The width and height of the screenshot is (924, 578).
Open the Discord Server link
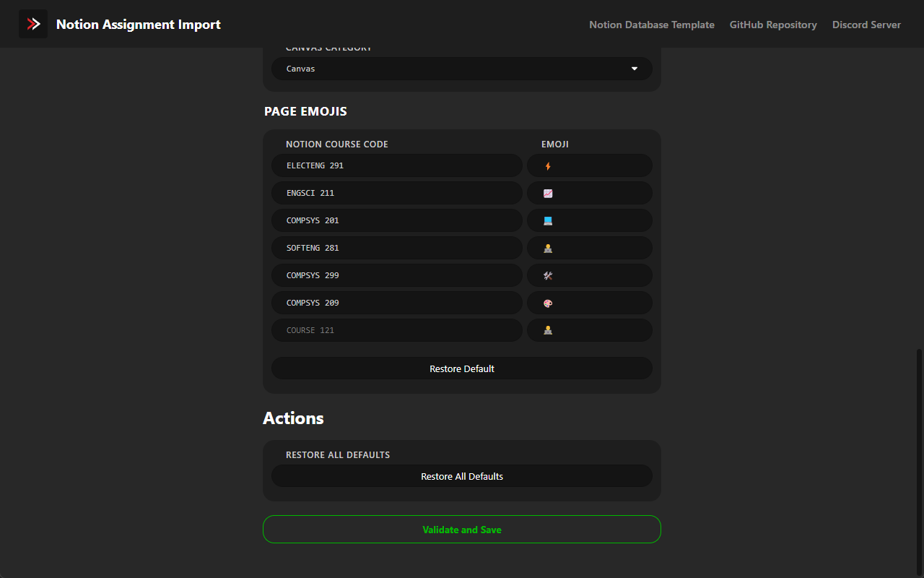click(x=866, y=25)
